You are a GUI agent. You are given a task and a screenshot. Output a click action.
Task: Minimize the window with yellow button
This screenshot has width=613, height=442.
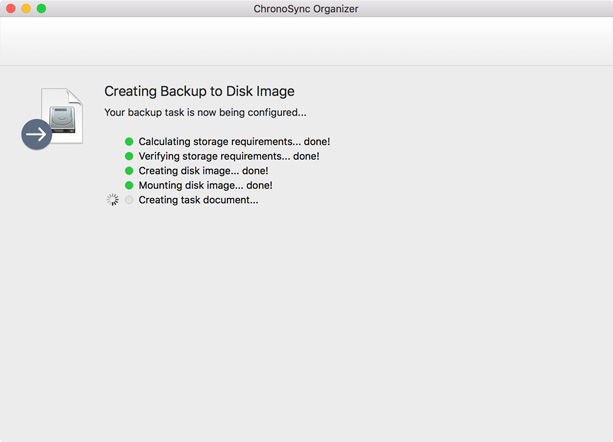pyautogui.click(x=26, y=8)
